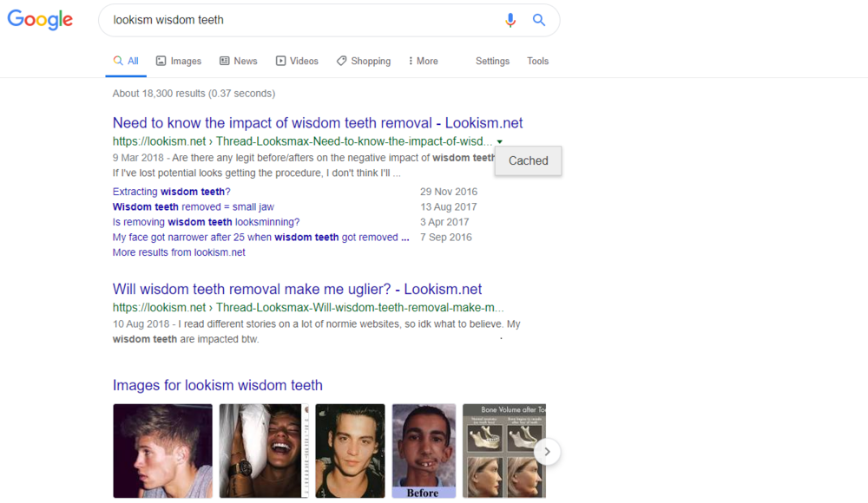Image resolution: width=868 pixels, height=503 pixels.
Task: Select the All tab
Action: click(x=126, y=61)
